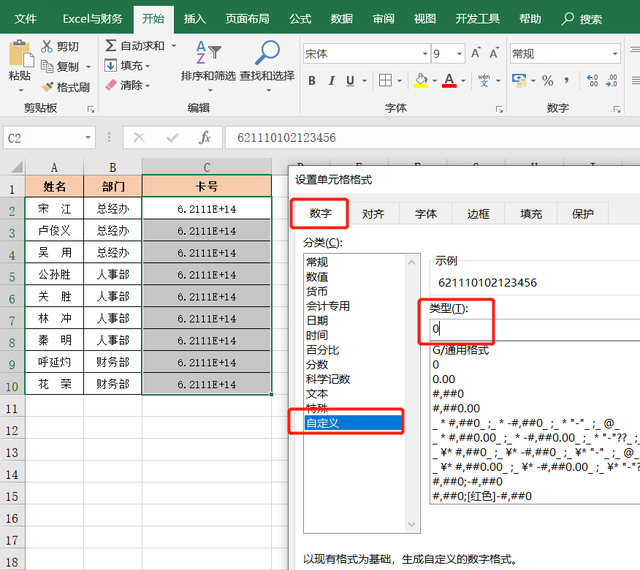The height and width of the screenshot is (570, 640).
Task: Open the 保护 tab in dialog
Action: (x=582, y=214)
